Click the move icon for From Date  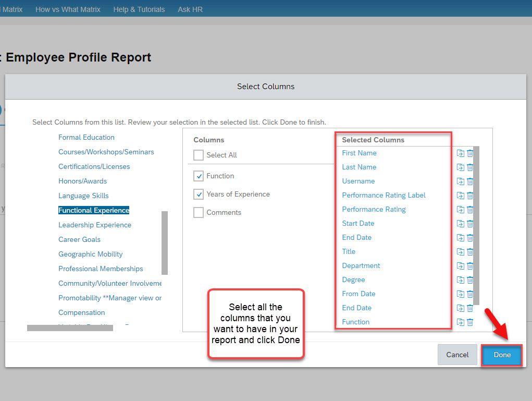[x=460, y=294]
